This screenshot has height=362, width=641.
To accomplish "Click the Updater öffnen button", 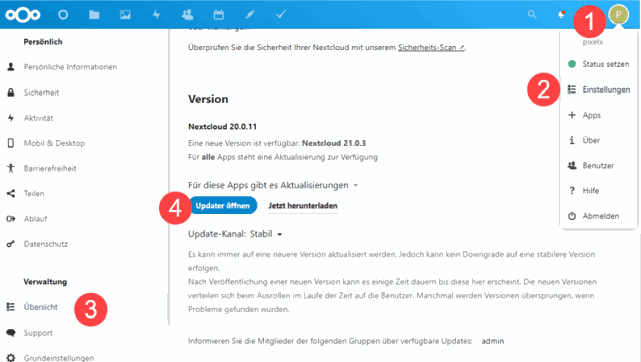I will click(x=223, y=206).
